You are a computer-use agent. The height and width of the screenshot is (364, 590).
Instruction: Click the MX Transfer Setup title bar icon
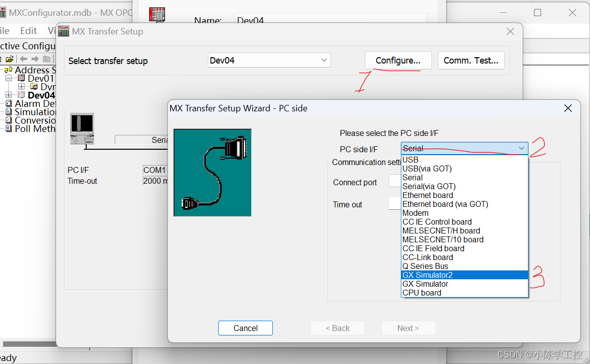point(63,31)
